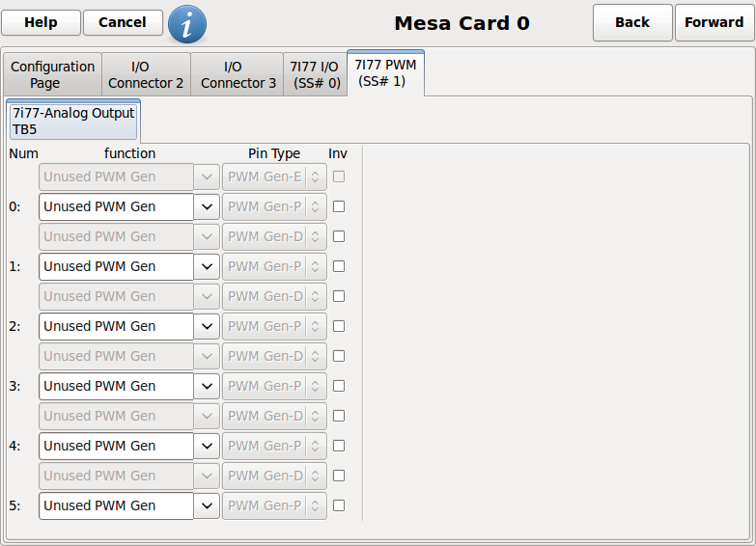
Task: Click the 'Inv' column header
Action: click(338, 153)
